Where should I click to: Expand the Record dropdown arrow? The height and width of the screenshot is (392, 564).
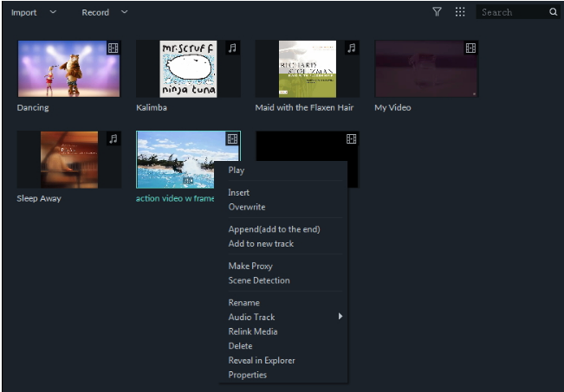coord(125,12)
